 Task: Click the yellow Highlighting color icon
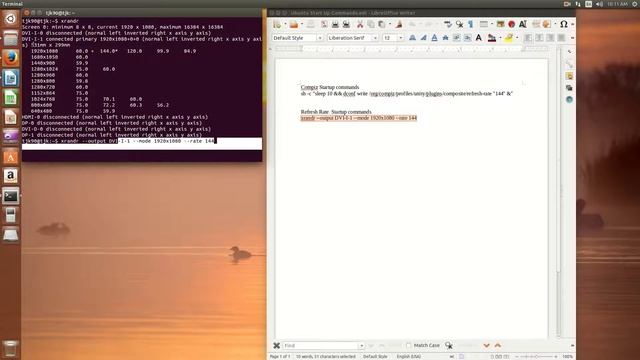509,38
